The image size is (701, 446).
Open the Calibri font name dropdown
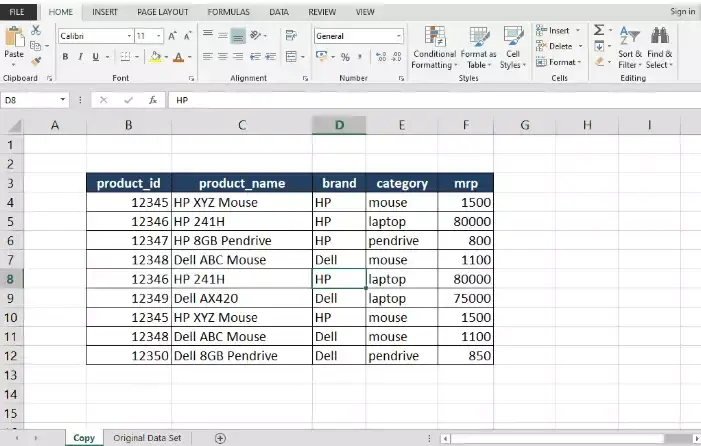coord(129,36)
